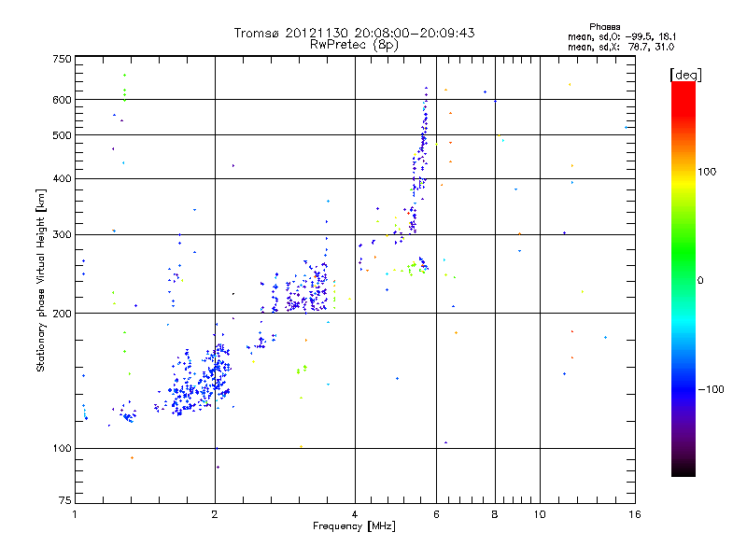Click the 'Frequency [MHz]' x-axis label
Viewport: 747px width, 560px height.
(354, 526)
